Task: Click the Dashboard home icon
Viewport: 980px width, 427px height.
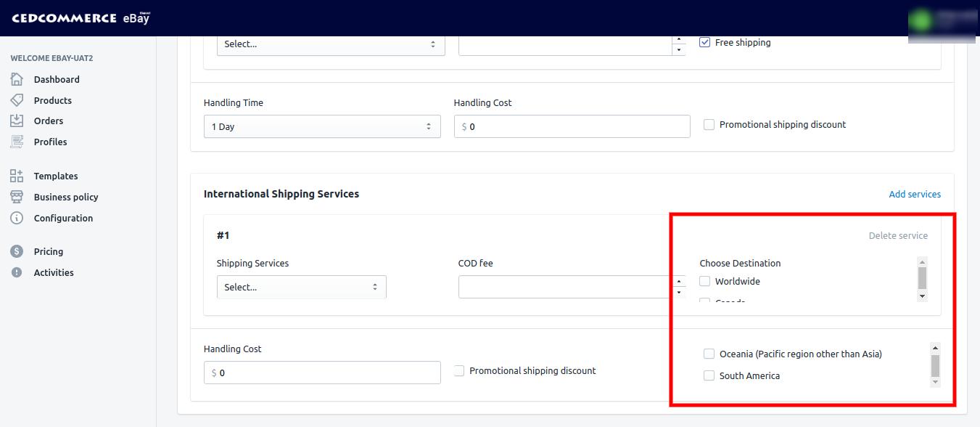Action: [17, 79]
